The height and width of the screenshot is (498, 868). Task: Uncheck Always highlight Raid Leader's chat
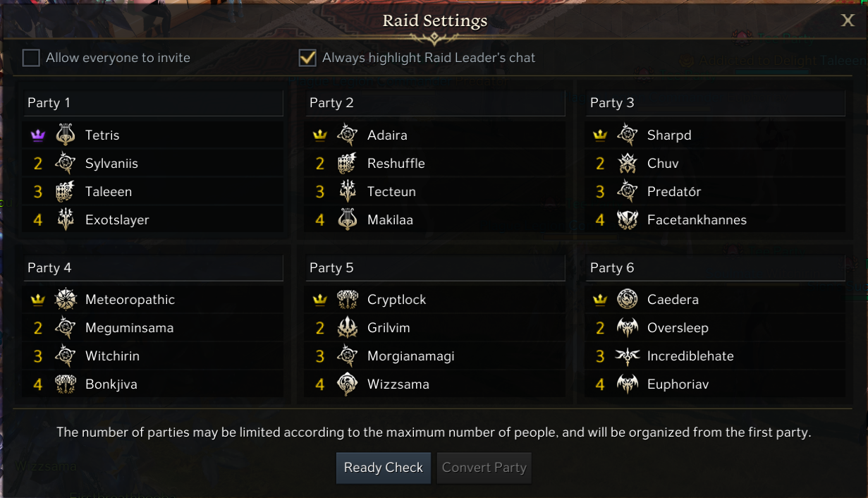tap(307, 58)
